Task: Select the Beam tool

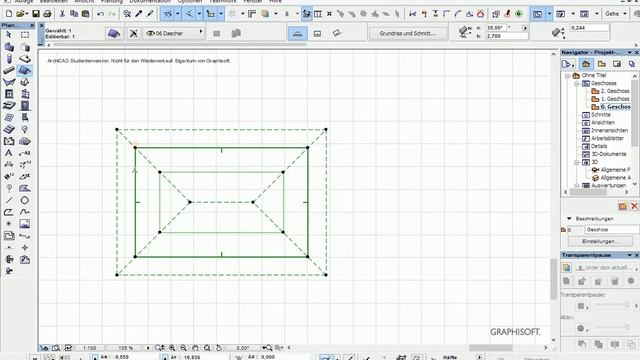Action: (9, 71)
